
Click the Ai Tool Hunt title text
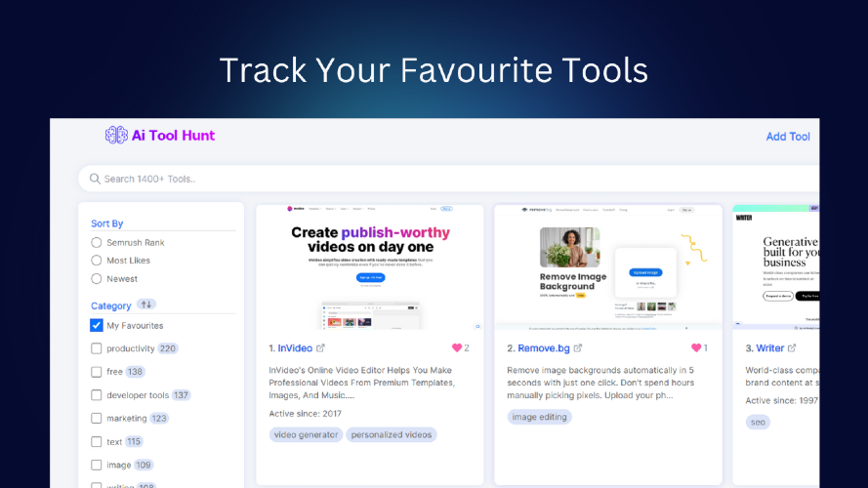pyautogui.click(x=173, y=136)
